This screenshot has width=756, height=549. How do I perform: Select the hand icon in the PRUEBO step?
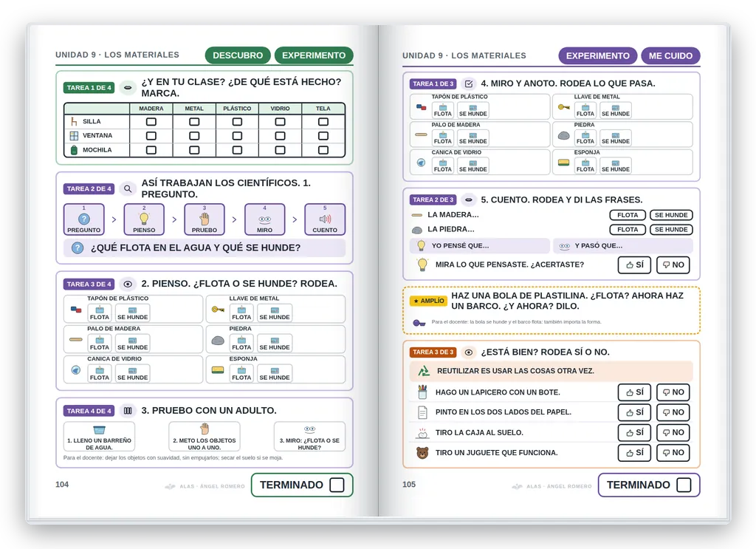205,219
